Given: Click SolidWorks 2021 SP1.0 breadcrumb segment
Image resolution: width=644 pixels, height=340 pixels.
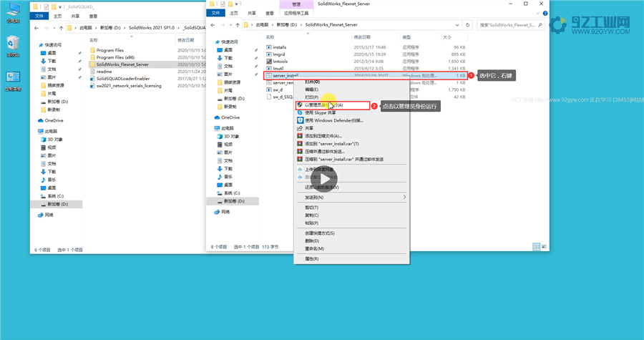Looking at the screenshot, I should pos(151,28).
